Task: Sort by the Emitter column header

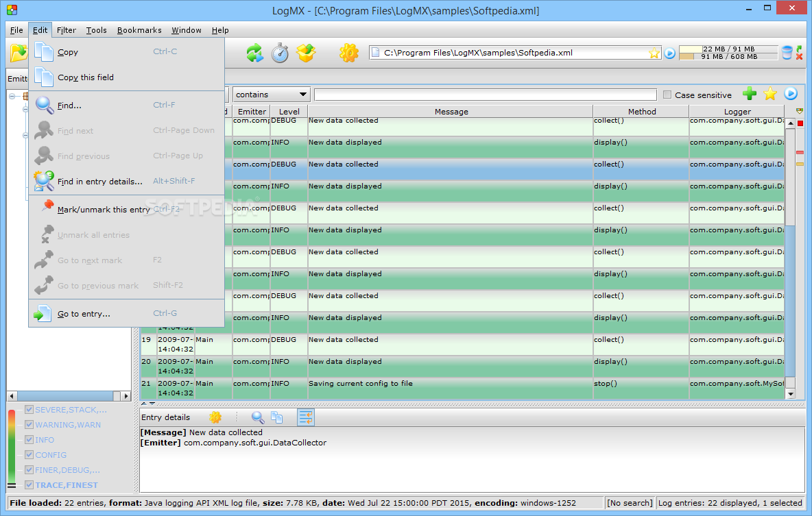Action: [252, 111]
